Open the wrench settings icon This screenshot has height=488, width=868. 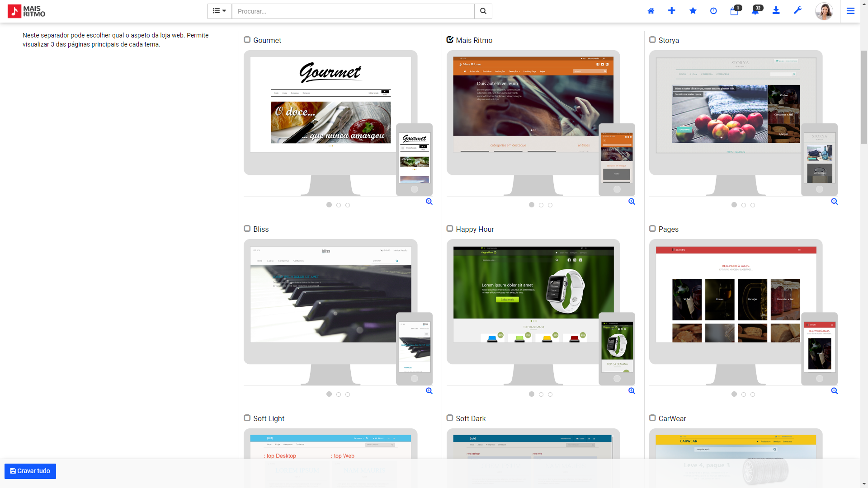pyautogui.click(x=797, y=11)
